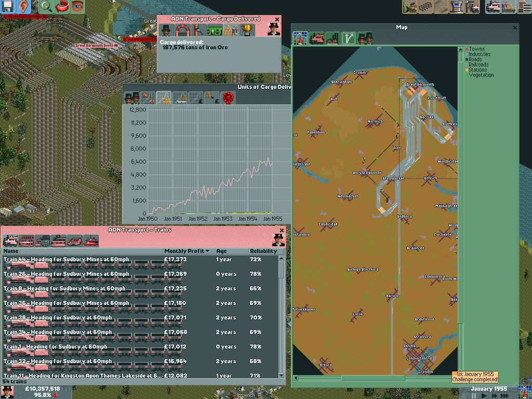This screenshot has width=532, height=399.
Task: Open the view options eye icon
Action: (x=77, y=6)
